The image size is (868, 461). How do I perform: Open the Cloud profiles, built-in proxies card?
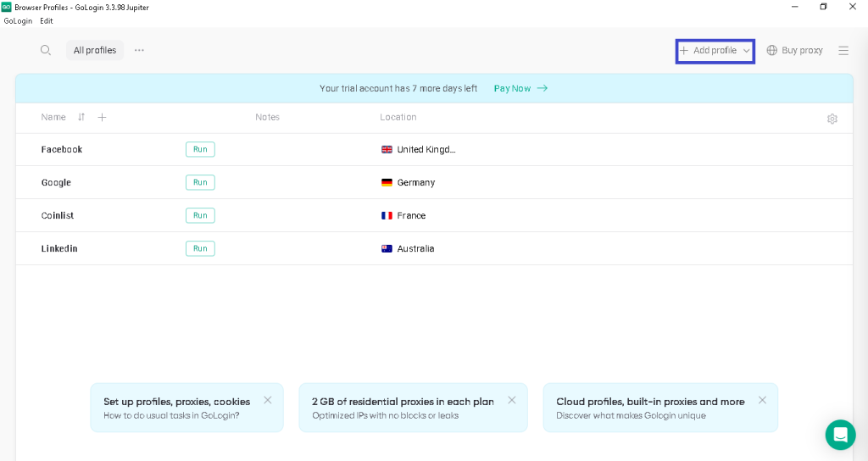[x=660, y=408]
